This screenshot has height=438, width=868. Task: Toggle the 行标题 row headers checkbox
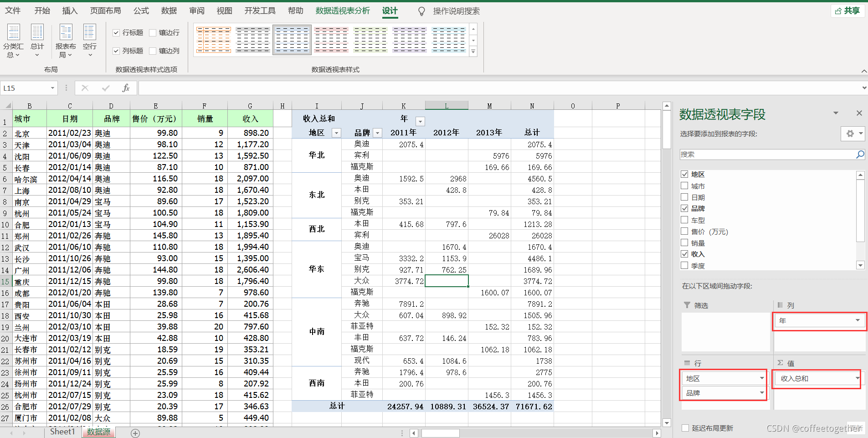pos(116,33)
